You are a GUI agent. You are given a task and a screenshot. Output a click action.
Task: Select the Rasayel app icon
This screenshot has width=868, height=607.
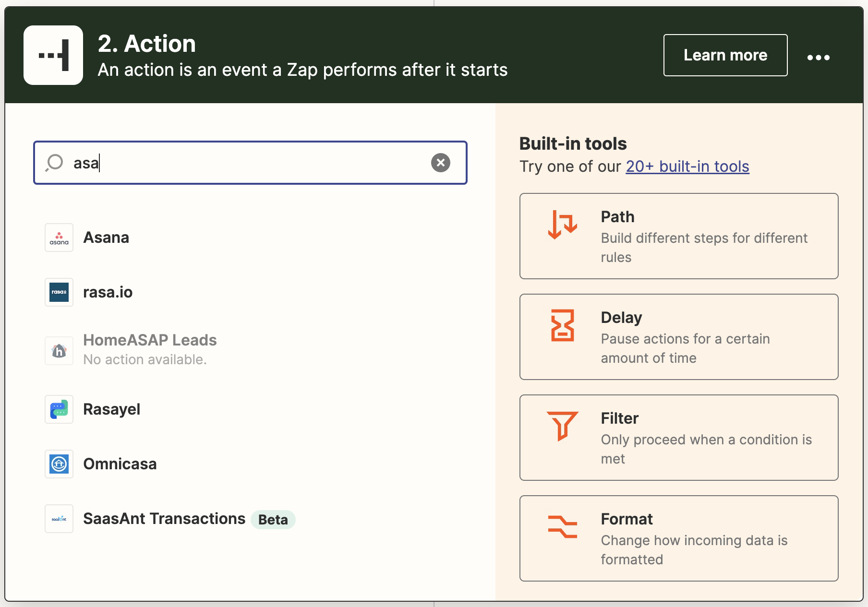59,409
